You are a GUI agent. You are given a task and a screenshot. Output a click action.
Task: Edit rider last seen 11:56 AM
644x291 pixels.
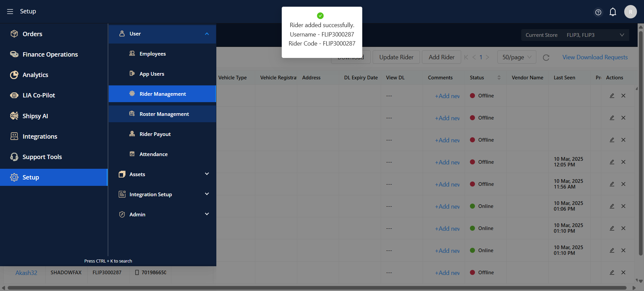[x=612, y=184]
